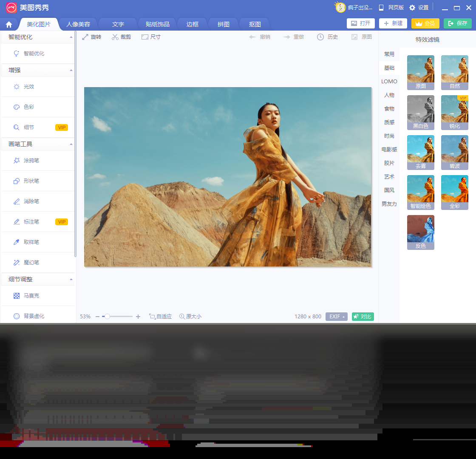Open the 色彩 color enhancement tool
Viewport: 476px width, 459px height.
(x=28, y=107)
